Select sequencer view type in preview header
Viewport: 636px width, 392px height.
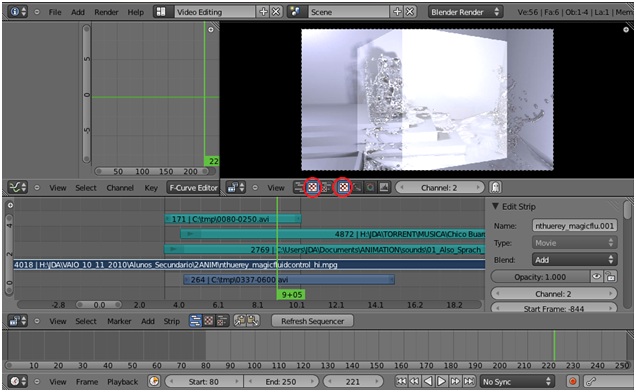tap(299, 187)
